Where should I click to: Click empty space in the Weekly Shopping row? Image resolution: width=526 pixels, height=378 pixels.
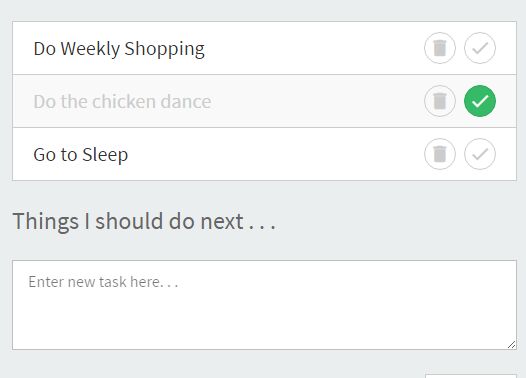312,48
